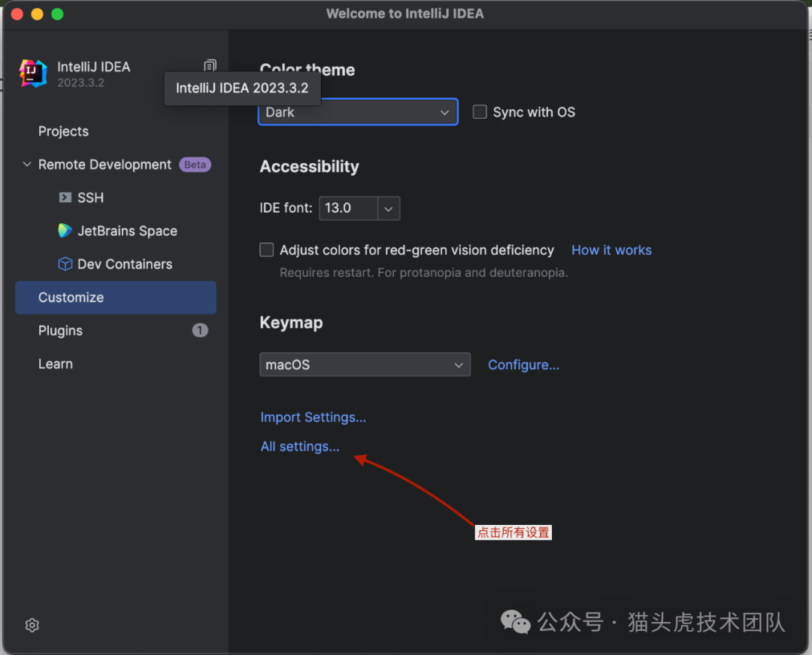
Task: Collapse the Remote Development tree section
Action: (27, 165)
